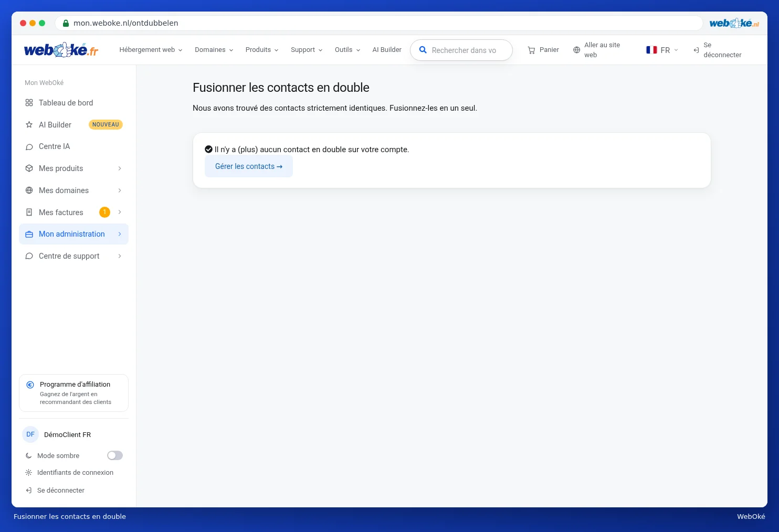The image size is (779, 532).
Task: Click the Panier link
Action: [x=543, y=50]
